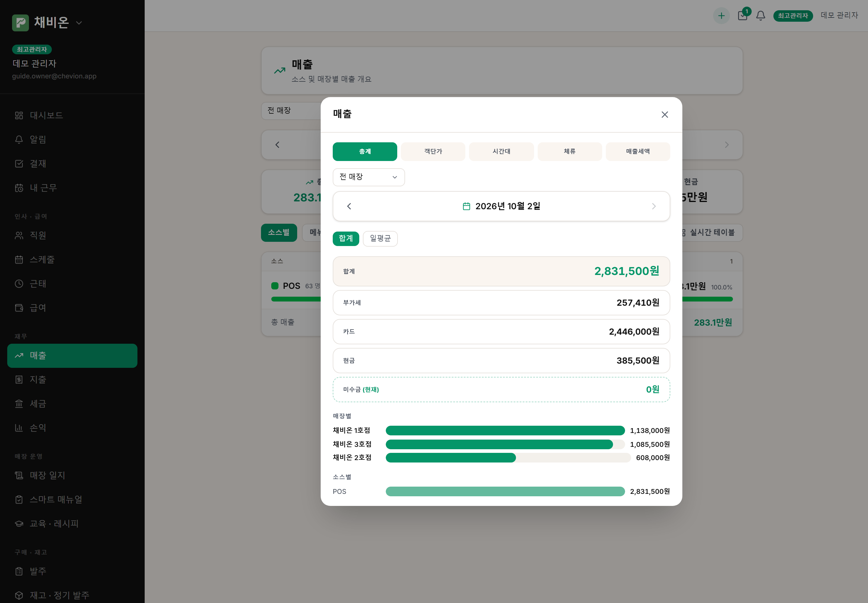The image size is (868, 603).
Task: Open 발주 in the sidebar
Action: point(72,572)
